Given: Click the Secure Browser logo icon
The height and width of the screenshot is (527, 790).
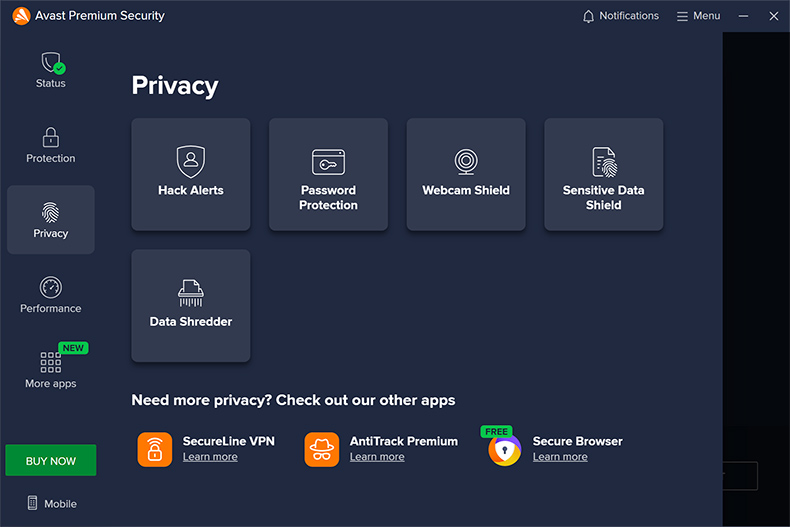Looking at the screenshot, I should (x=504, y=450).
